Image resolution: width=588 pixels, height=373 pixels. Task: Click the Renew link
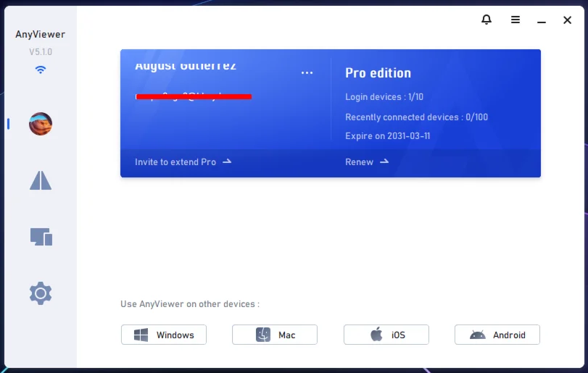click(359, 162)
